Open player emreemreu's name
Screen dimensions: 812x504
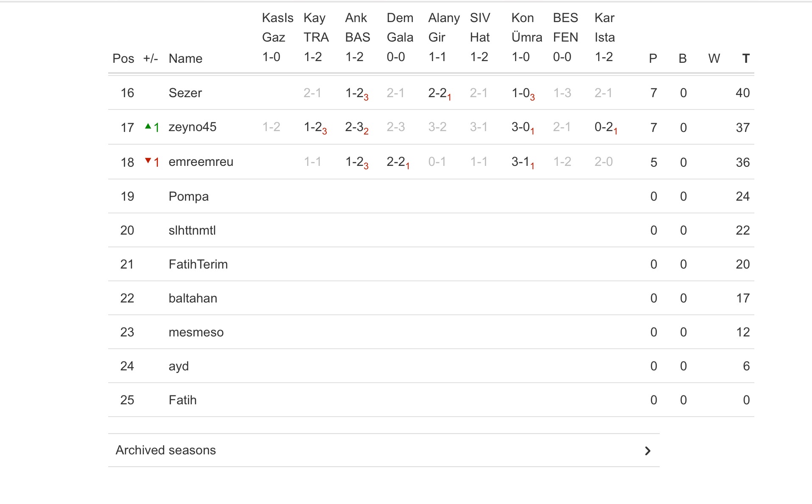coord(201,162)
